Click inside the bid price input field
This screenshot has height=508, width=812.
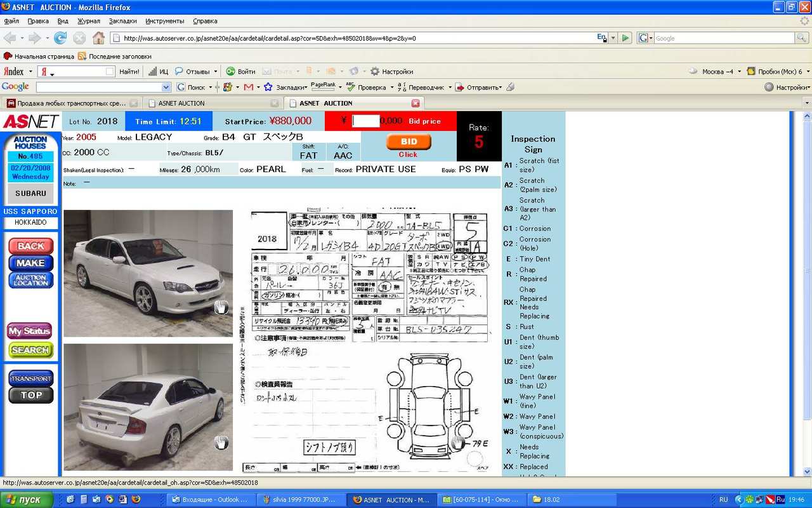pos(366,121)
